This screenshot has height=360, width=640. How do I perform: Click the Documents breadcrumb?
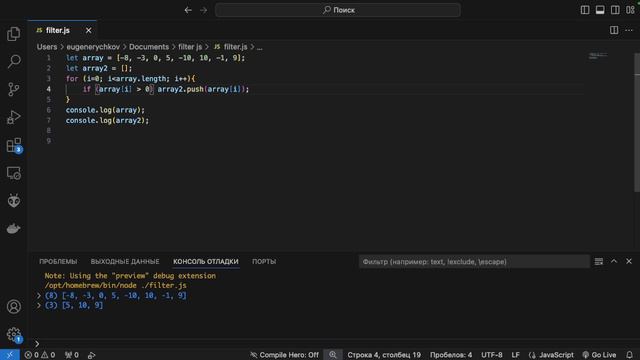[149, 47]
